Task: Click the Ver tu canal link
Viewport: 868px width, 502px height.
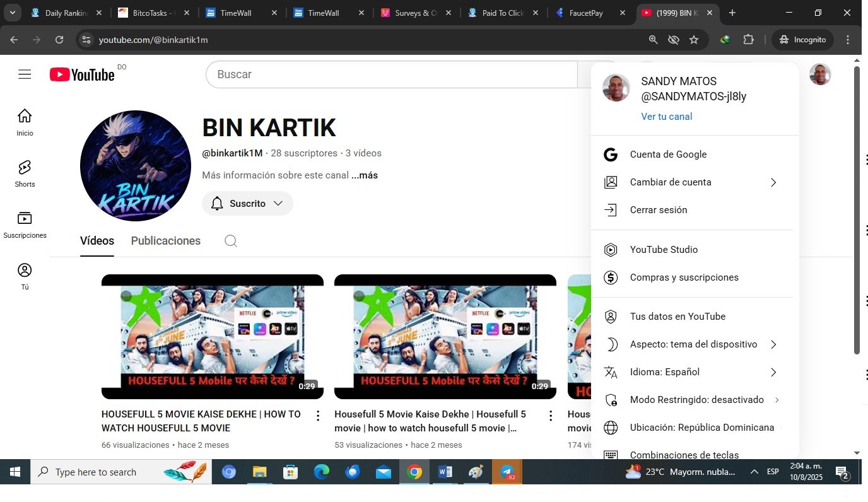Action: 666,117
